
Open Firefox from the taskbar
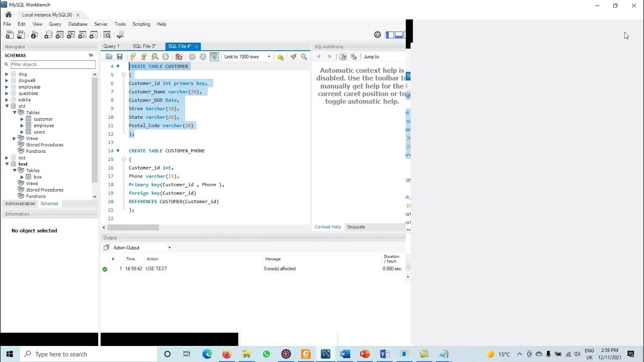(x=226, y=354)
